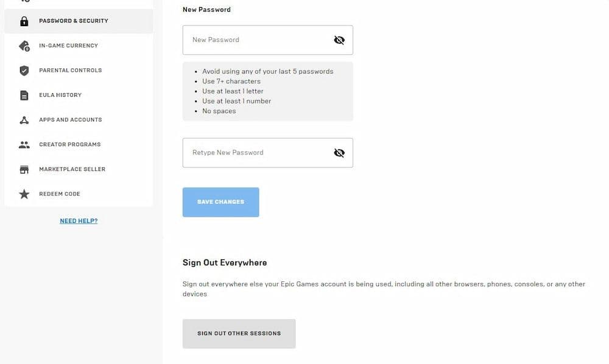609x364 pixels.
Task: Select the In-Game Currency icon
Action: [24, 45]
